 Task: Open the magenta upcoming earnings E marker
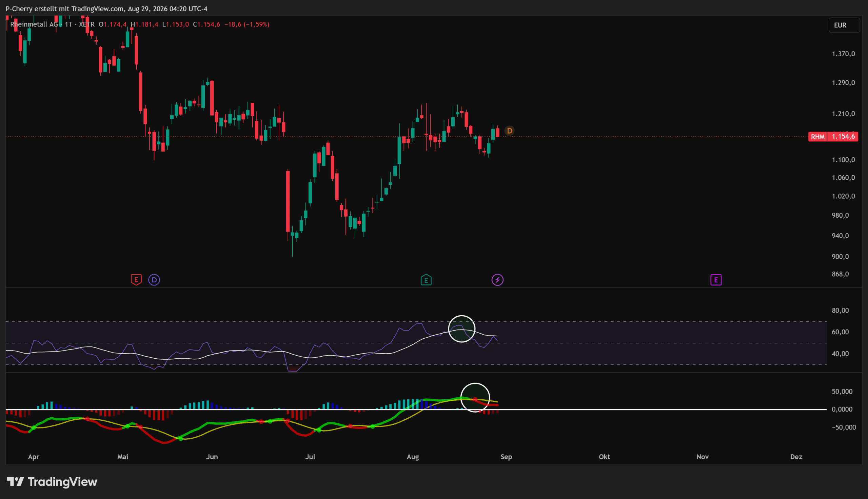[x=716, y=280]
